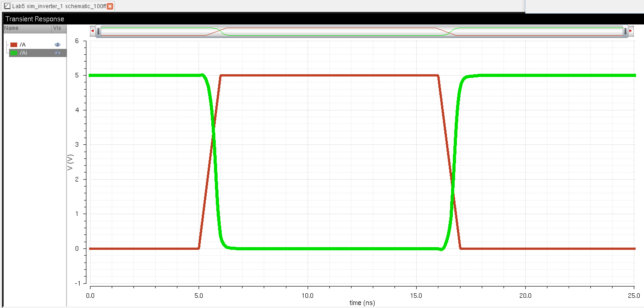Select the Lab5 sim_inverter_1 schematic_100ff tab
Screen dimensions: 644x308
coord(59,6)
